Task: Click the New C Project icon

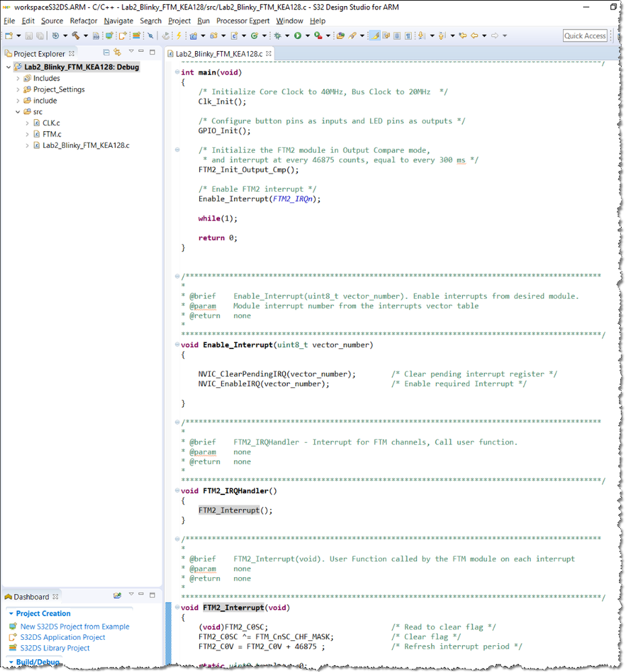Action: pyautogui.click(x=193, y=36)
